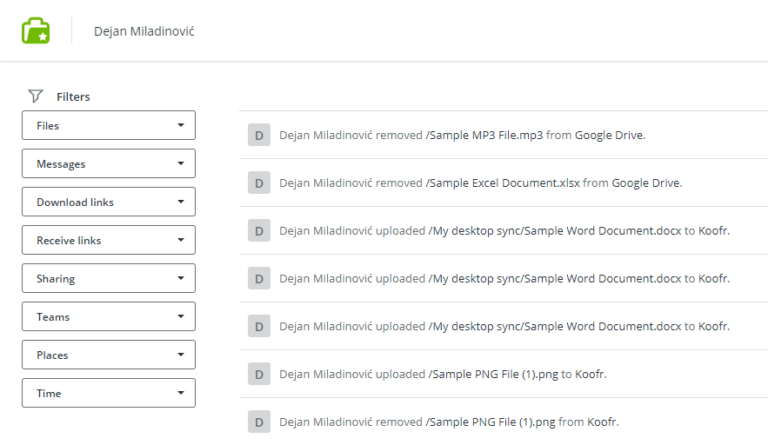Expand the Places filter dropdown
This screenshot has width=768, height=445.
coord(108,355)
